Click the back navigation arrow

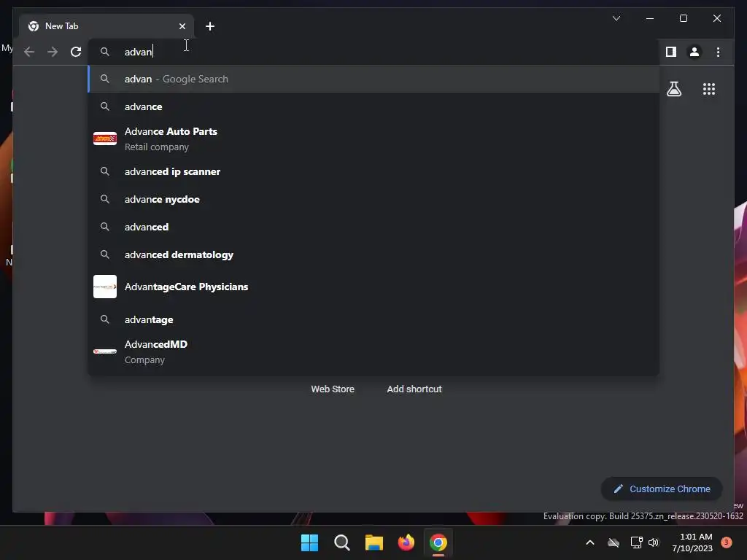29,52
